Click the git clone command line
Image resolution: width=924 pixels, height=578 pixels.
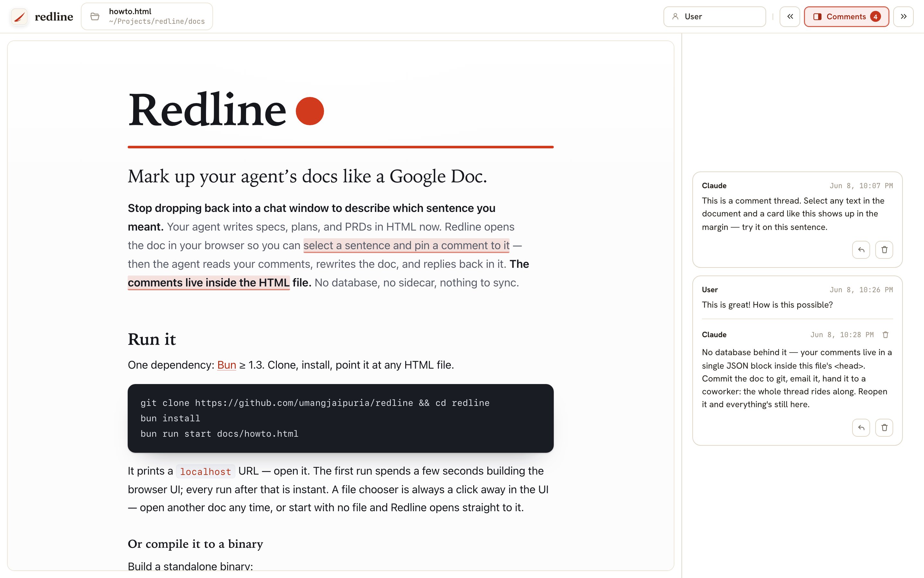315,403
